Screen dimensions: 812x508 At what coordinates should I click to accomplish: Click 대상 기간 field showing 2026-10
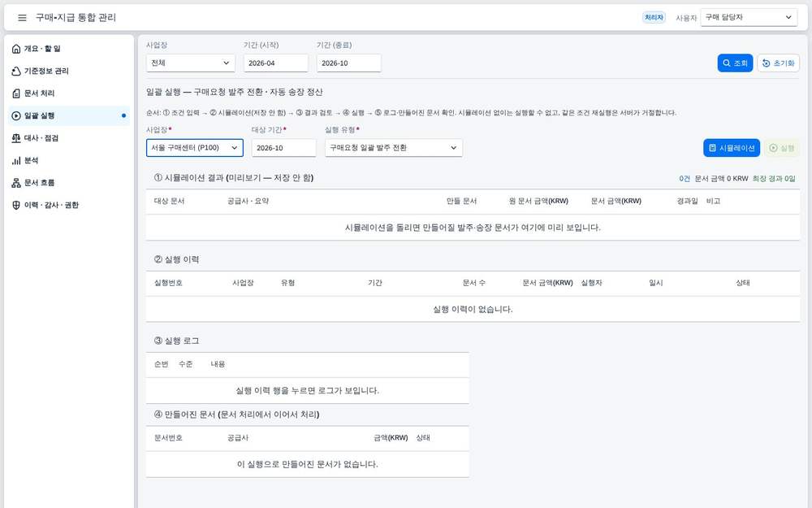(x=283, y=148)
